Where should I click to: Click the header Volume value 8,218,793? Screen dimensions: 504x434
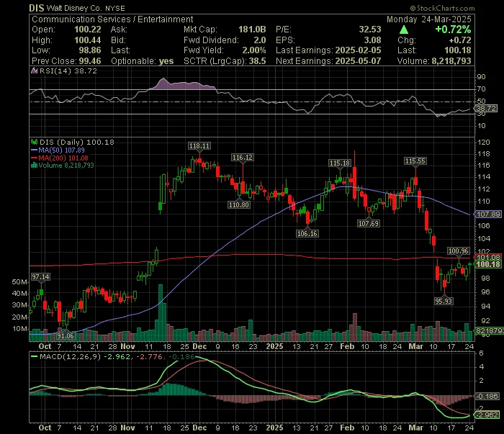[x=451, y=61]
